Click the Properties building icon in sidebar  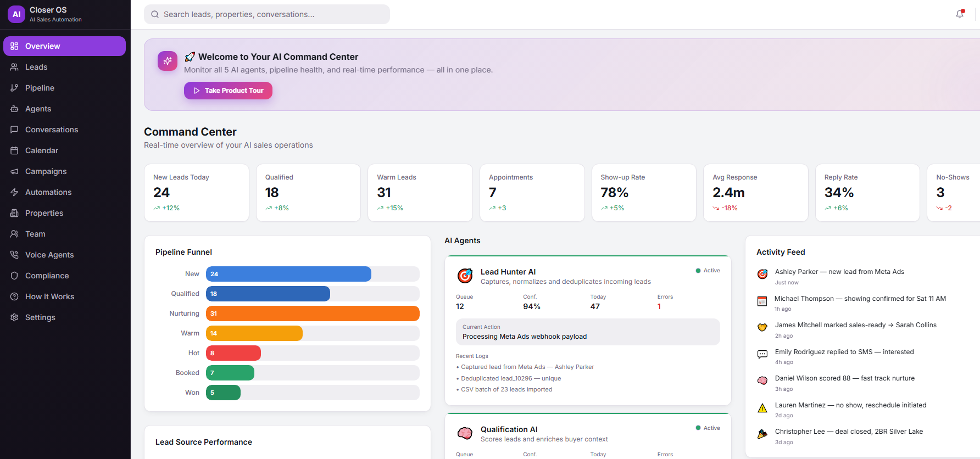[x=14, y=213]
